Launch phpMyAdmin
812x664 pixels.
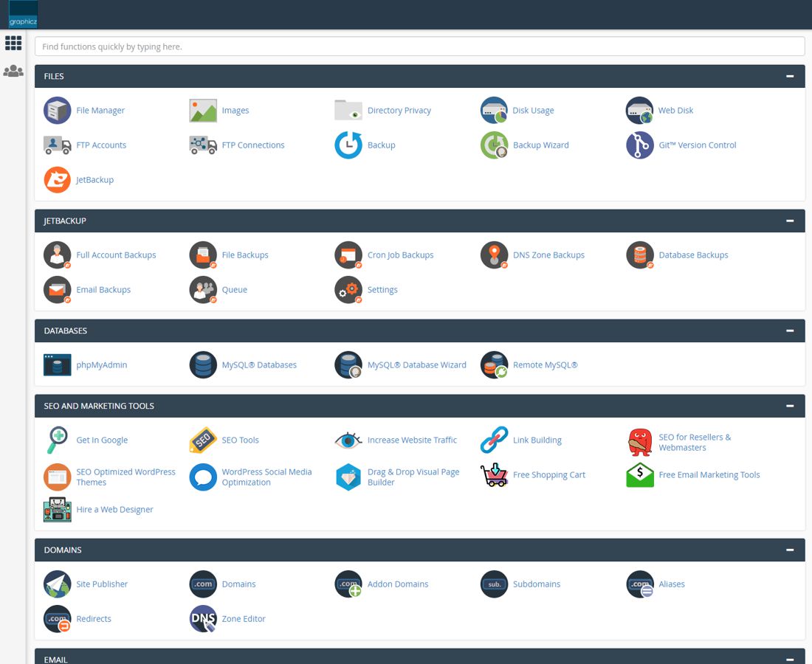(102, 364)
